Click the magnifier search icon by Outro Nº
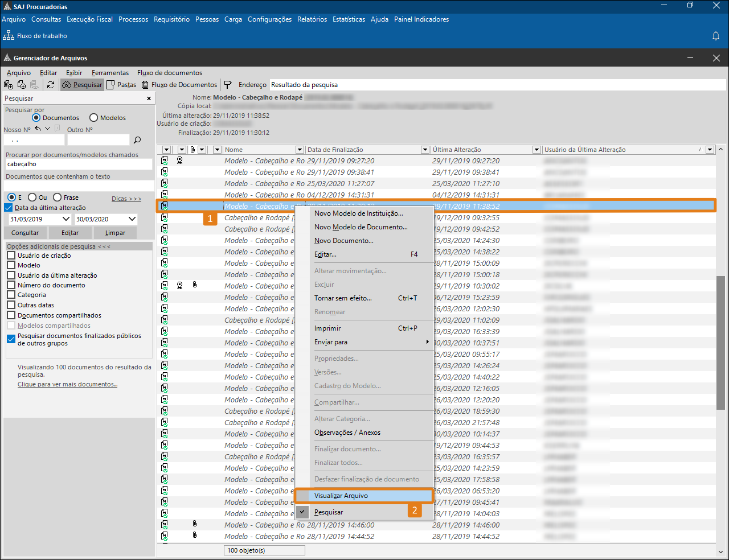This screenshot has width=729, height=560. [x=137, y=140]
